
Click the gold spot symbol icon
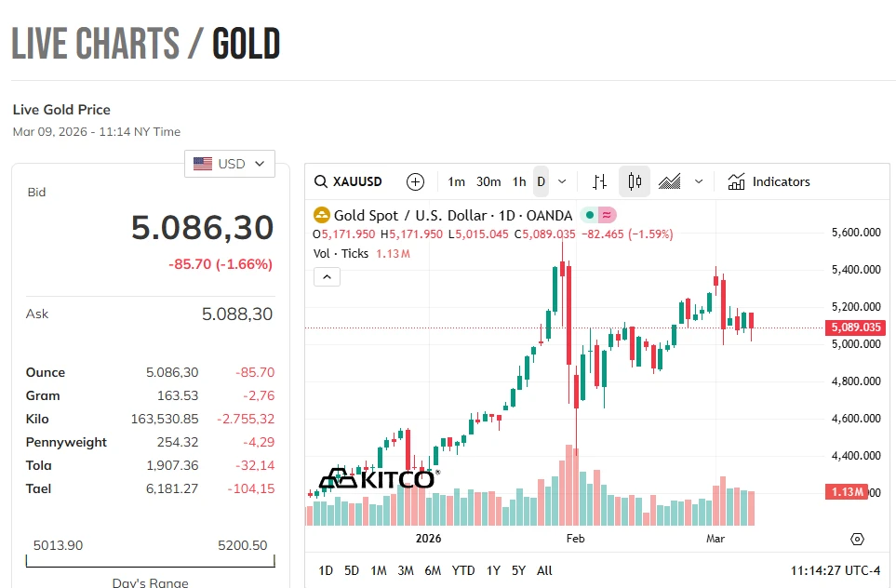[x=322, y=216]
